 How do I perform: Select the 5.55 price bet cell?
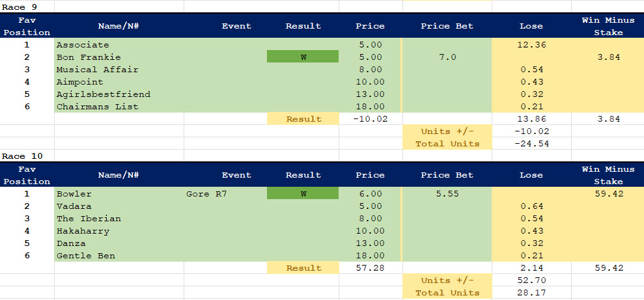coord(448,194)
